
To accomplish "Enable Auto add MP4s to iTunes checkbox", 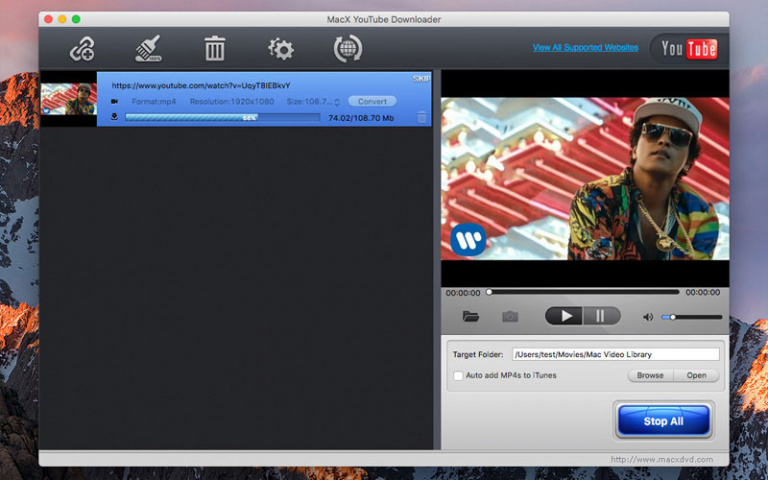I will [458, 376].
